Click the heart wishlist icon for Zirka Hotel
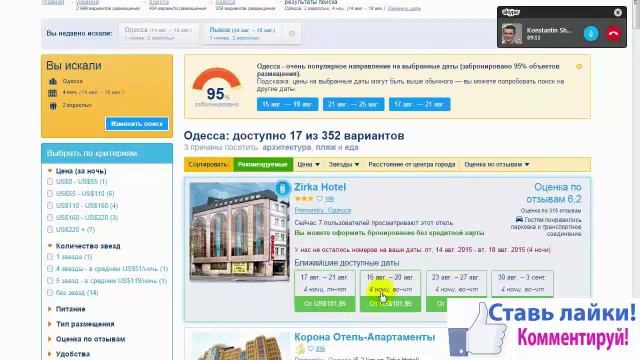Viewport: 640px width, 360px height. point(319,199)
